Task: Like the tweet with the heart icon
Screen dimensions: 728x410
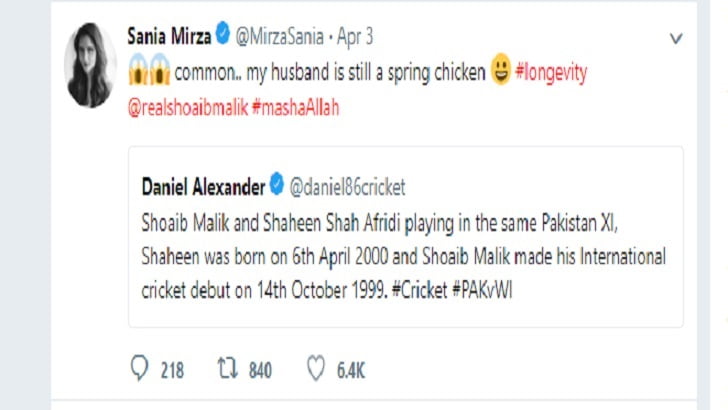Action: click(x=316, y=370)
